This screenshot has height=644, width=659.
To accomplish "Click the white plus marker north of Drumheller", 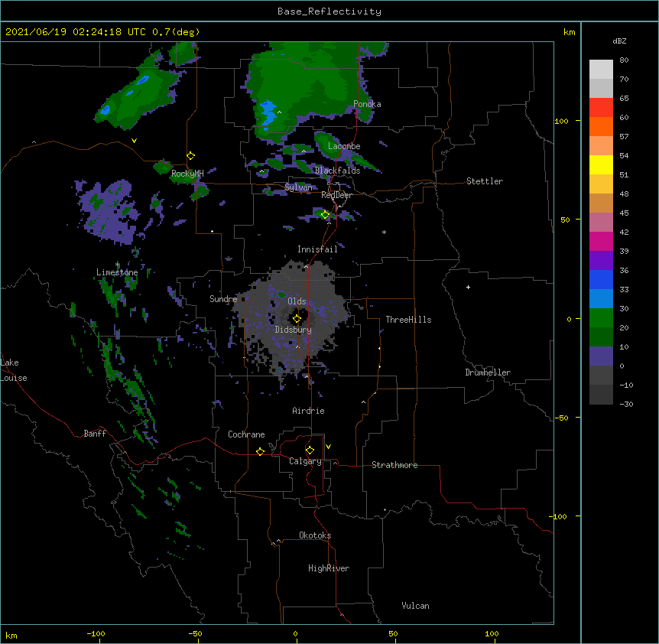I will [x=468, y=287].
